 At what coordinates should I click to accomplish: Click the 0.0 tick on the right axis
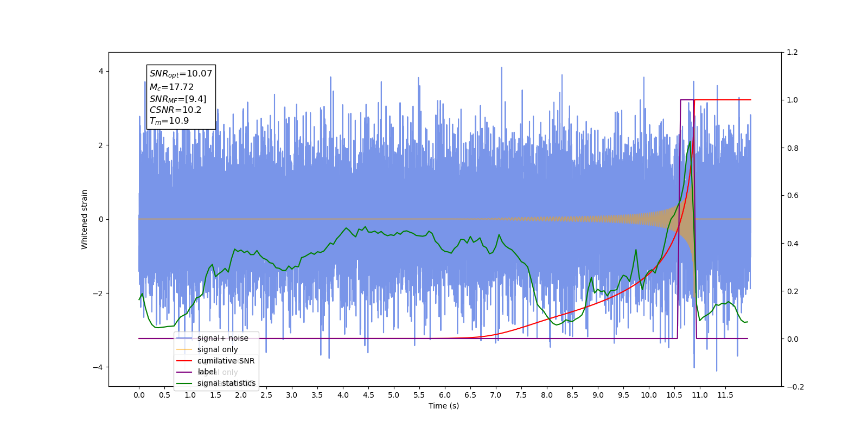click(792, 339)
